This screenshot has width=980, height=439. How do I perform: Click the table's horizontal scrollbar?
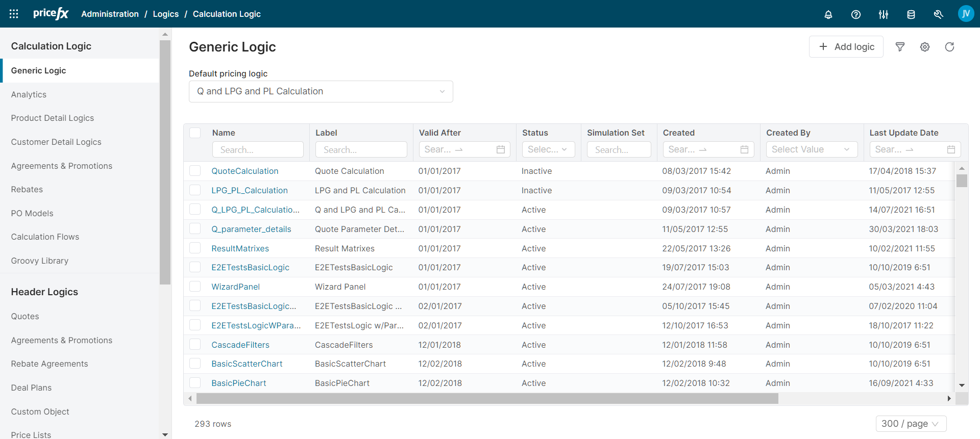[487, 399]
